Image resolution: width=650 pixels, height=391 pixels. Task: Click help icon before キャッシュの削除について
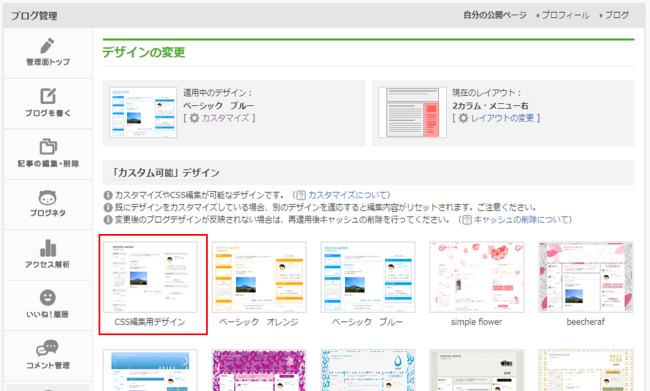[x=467, y=220]
